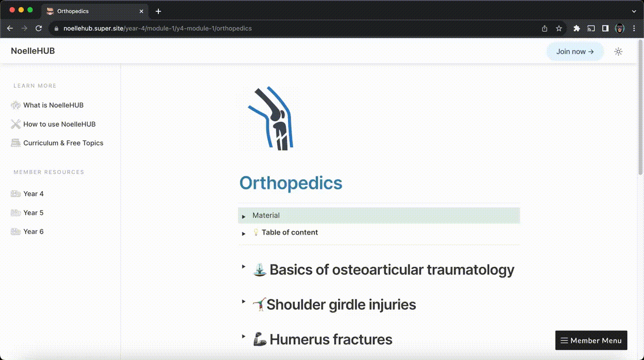Bookmark this page with the star icon
The width and height of the screenshot is (644, 360).
click(x=559, y=28)
